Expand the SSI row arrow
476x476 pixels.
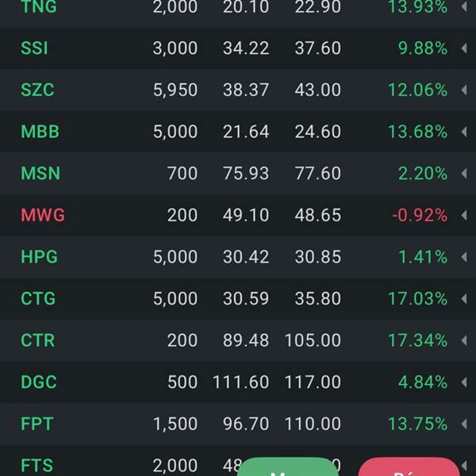464,48
